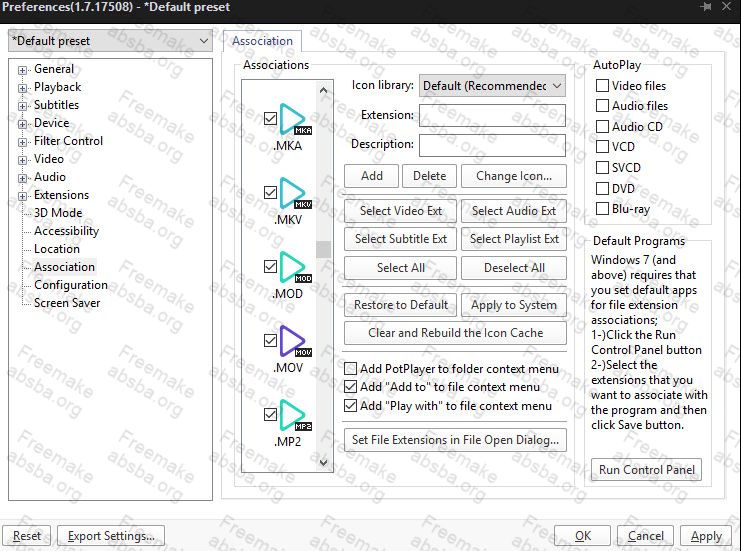Click Select Subtitle Ext button

pos(400,239)
